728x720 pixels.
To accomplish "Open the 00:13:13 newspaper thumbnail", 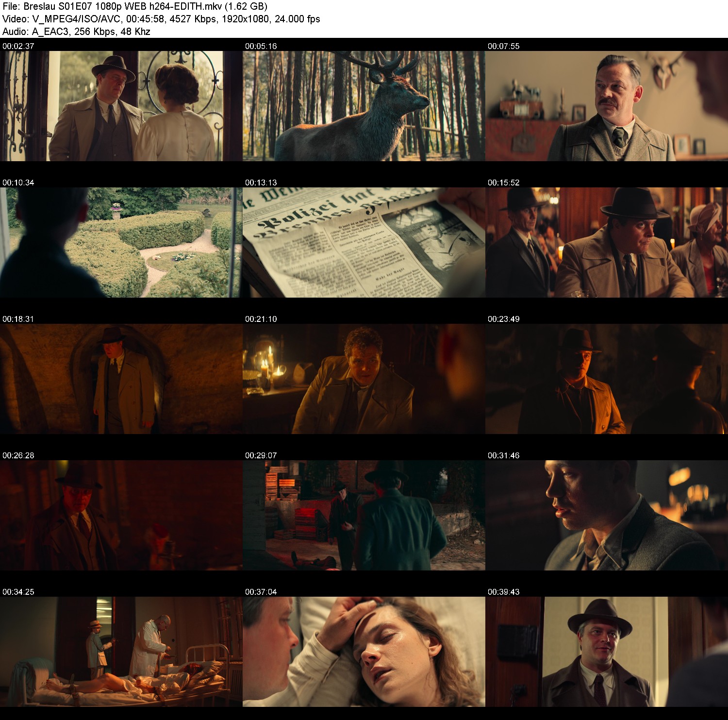I will (x=364, y=242).
